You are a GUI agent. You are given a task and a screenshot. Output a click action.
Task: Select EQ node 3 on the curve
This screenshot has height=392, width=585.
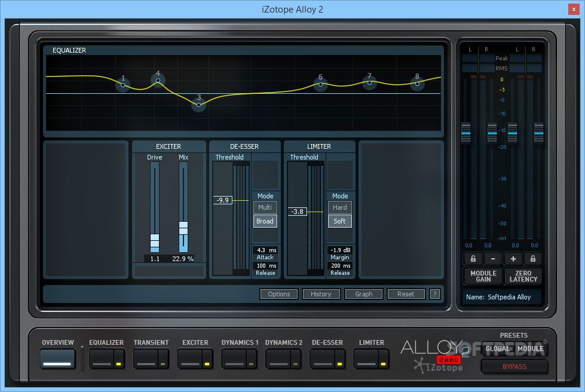click(x=198, y=105)
